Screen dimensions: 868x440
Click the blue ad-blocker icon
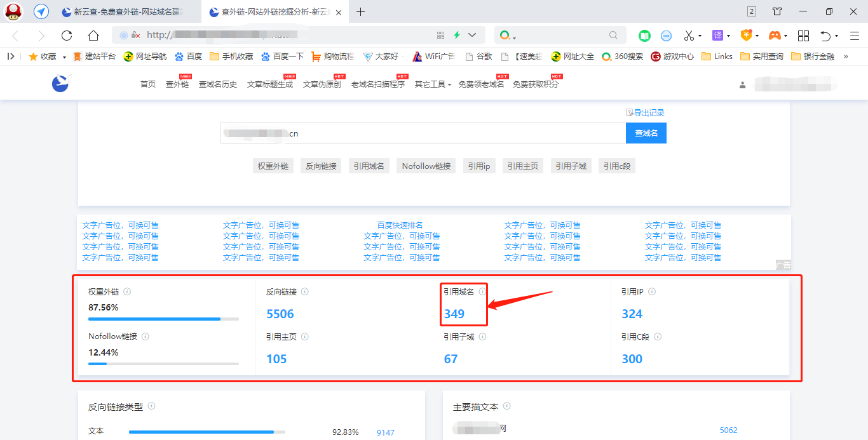tap(665, 35)
